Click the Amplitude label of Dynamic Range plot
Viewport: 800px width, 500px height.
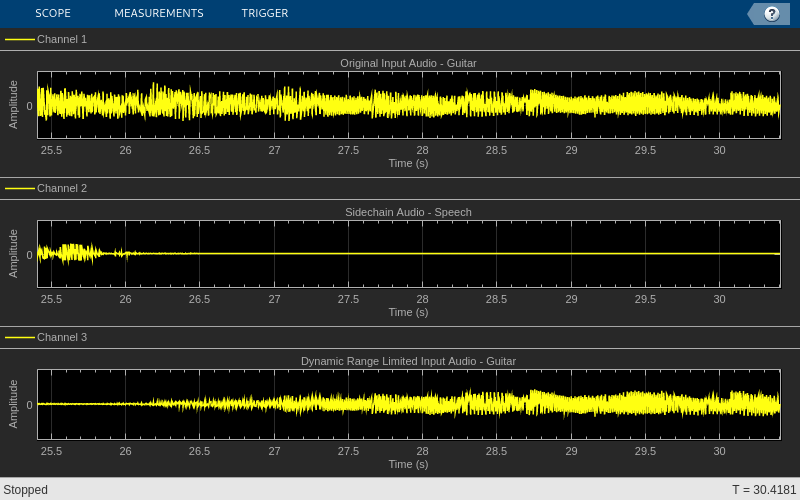13,404
